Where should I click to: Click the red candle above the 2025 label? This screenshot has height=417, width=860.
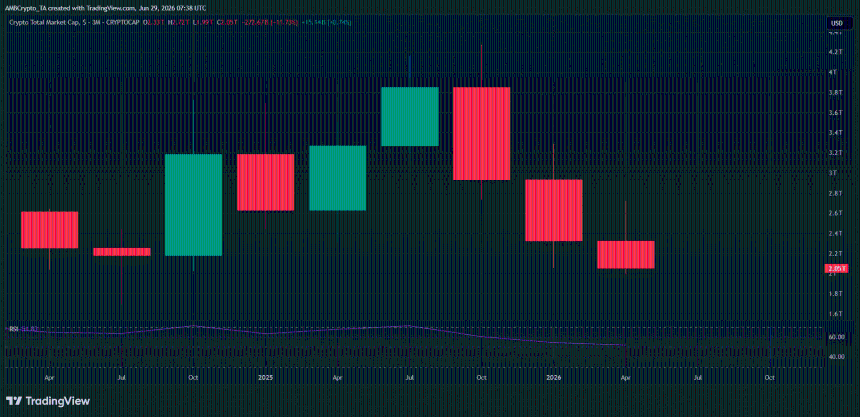pos(265,182)
